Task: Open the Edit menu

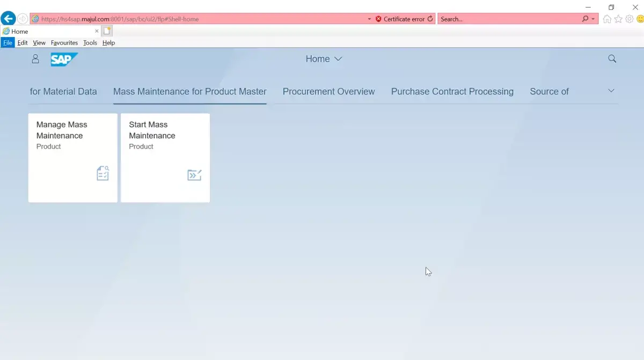Action: [x=23, y=42]
